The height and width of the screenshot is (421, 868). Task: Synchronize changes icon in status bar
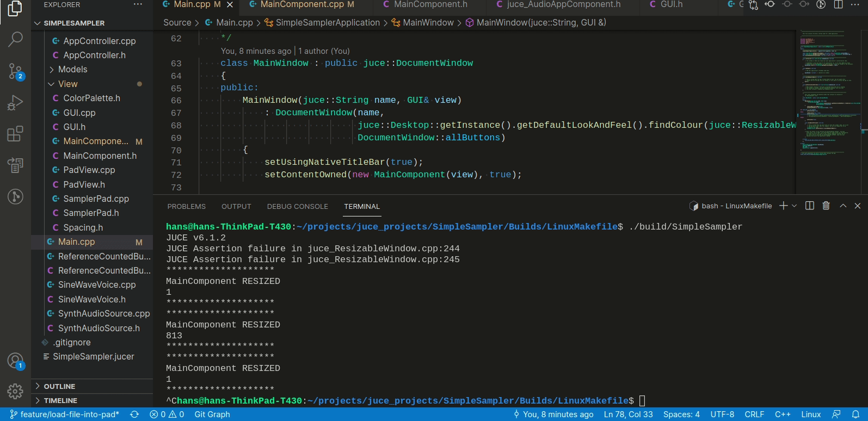click(x=134, y=414)
